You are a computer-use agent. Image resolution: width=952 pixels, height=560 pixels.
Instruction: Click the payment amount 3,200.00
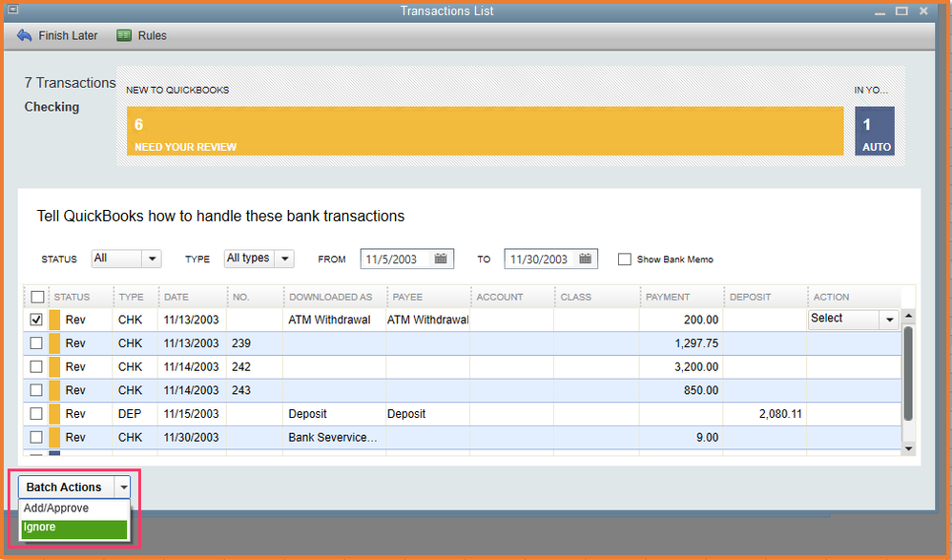point(696,367)
